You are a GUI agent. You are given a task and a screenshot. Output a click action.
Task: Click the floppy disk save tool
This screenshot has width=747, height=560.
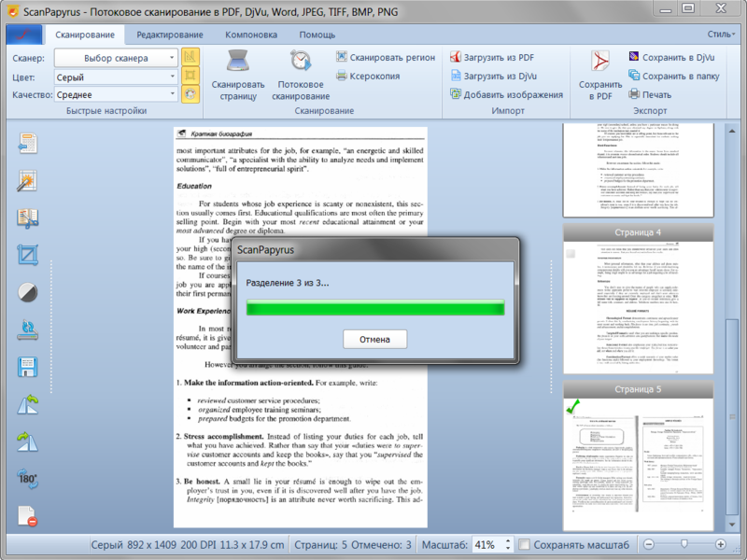tap(28, 367)
